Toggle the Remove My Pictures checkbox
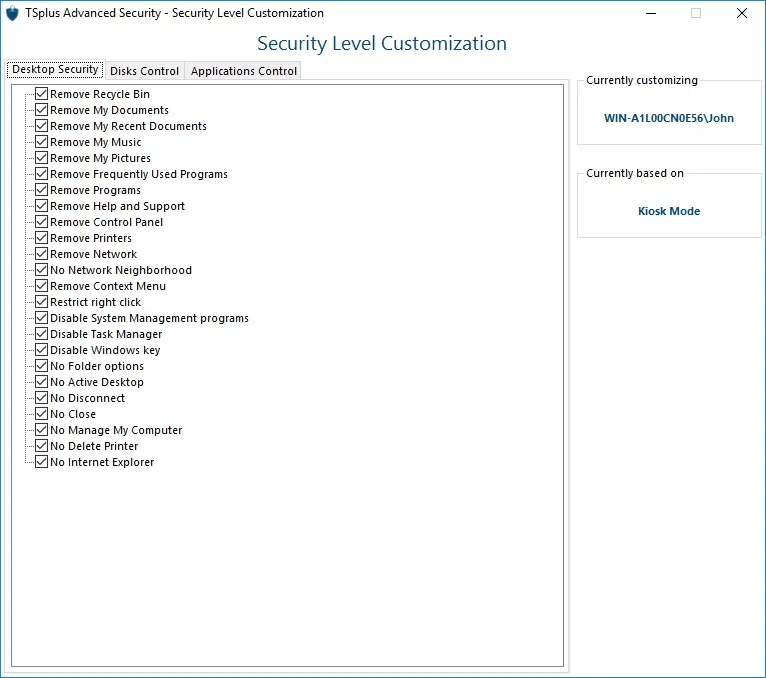The width and height of the screenshot is (766, 678). pyautogui.click(x=42, y=158)
